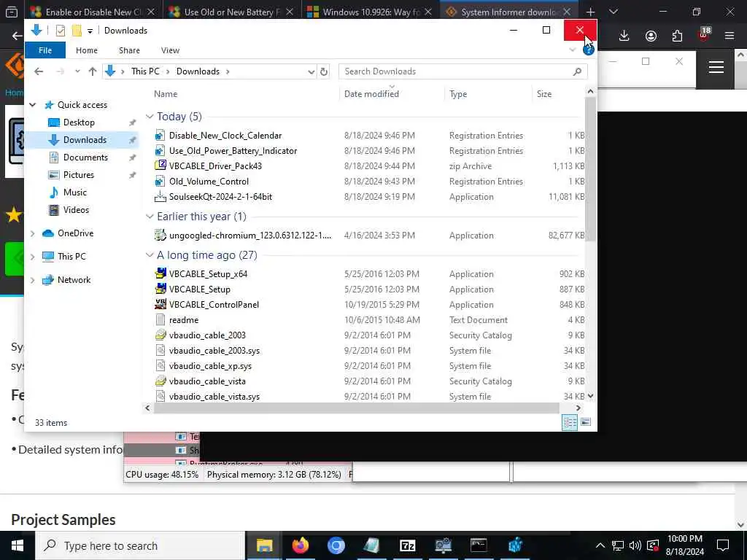Viewport: 747px width, 560px height.
Task: Select the VBCABLE_Setup_x64 application icon
Action: tap(160, 274)
